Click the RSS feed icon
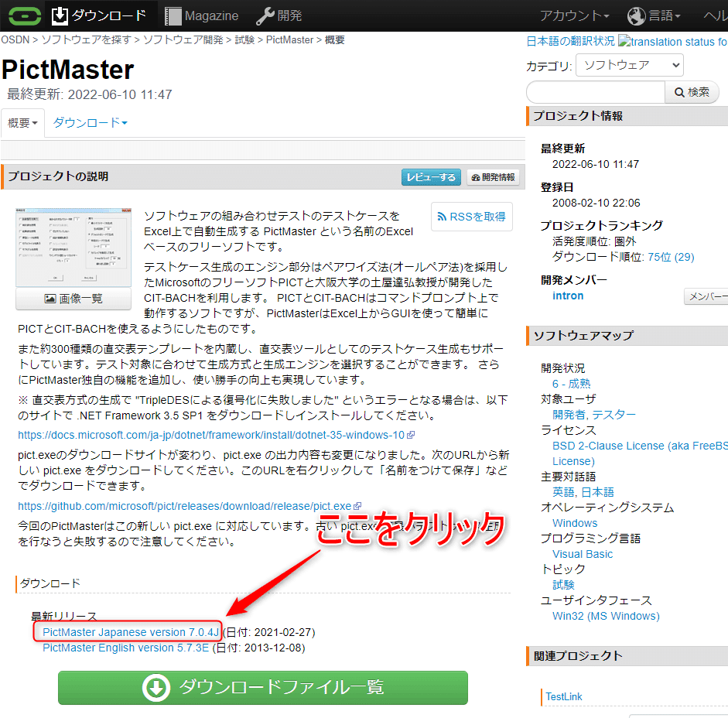The width and height of the screenshot is (728, 718). click(442, 217)
